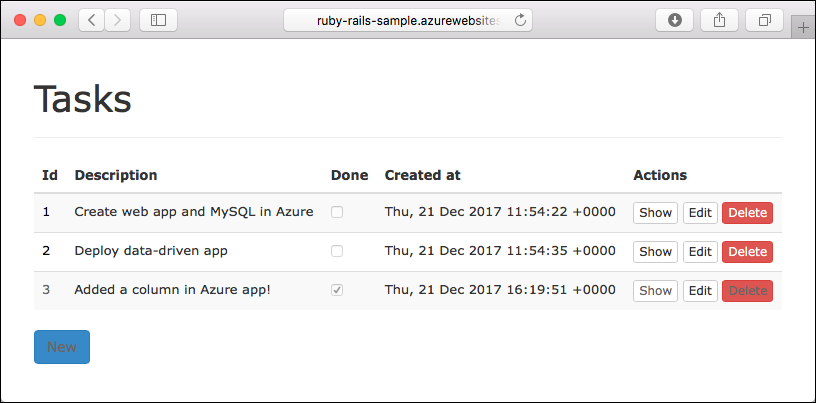This screenshot has width=816, height=403.
Task: Show task 1 details
Action: coord(655,212)
